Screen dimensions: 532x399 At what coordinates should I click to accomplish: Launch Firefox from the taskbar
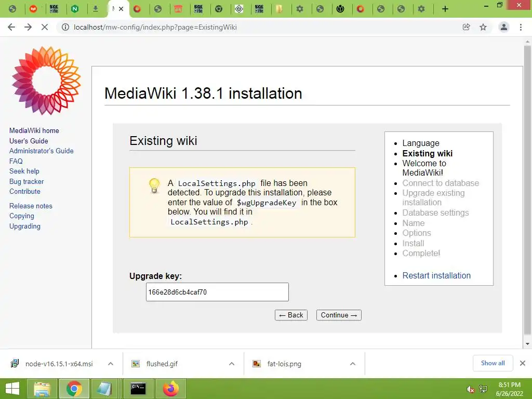[170, 389]
